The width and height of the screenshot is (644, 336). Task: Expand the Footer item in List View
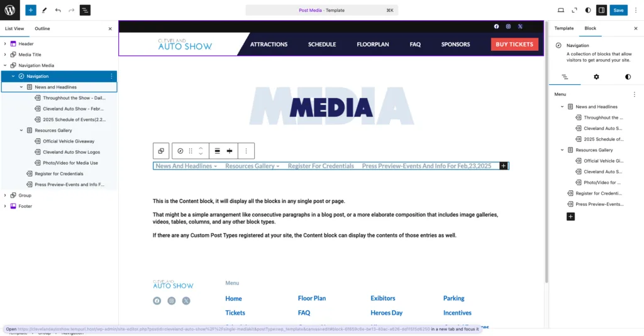(x=5, y=206)
